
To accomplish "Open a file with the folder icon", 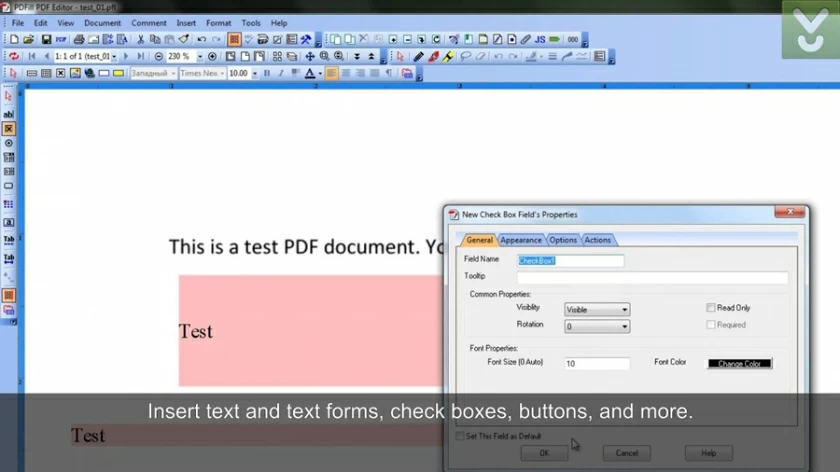I will click(28, 40).
